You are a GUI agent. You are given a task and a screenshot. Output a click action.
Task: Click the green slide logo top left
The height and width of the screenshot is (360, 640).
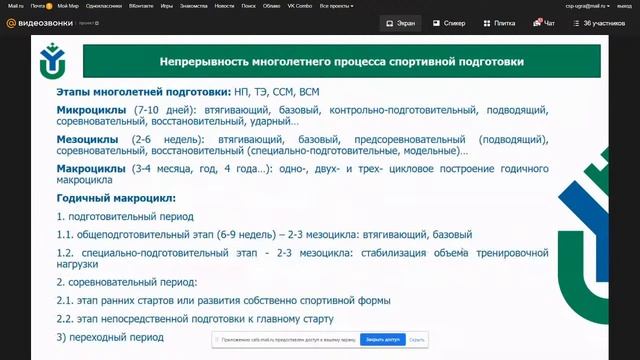pos(52,61)
